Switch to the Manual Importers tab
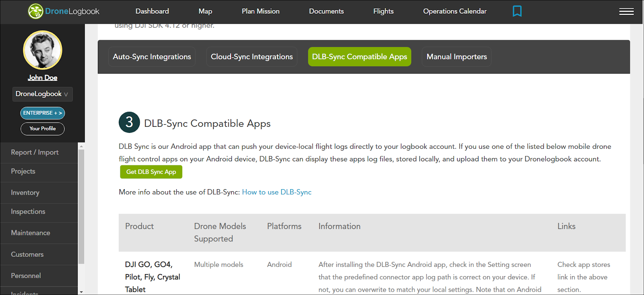The width and height of the screenshot is (644, 295). 456,57
